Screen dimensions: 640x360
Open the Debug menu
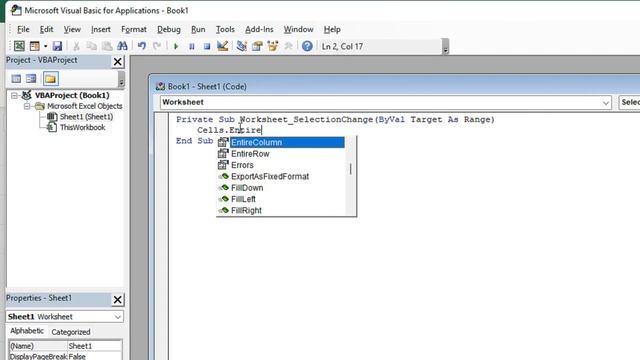click(x=169, y=29)
